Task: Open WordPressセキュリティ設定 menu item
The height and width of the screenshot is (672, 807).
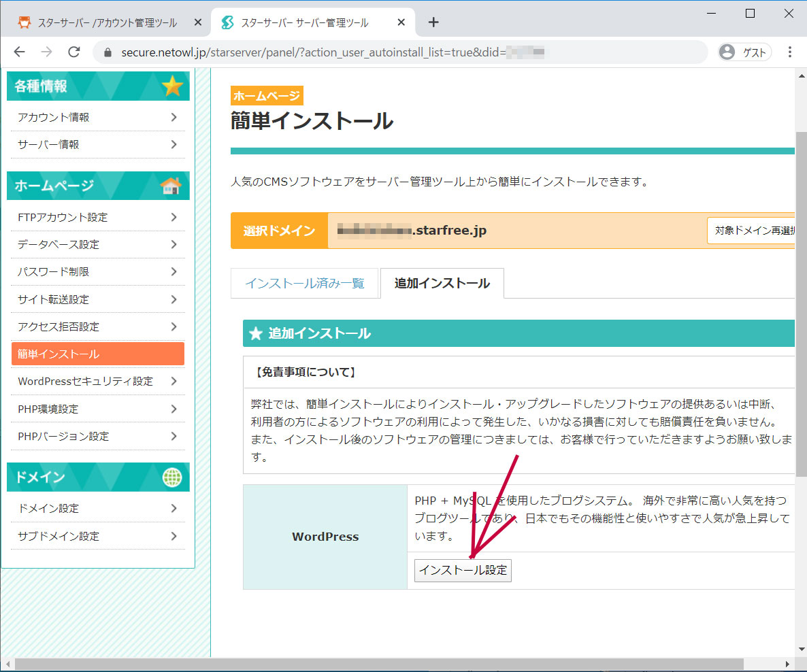Action: [98, 382]
